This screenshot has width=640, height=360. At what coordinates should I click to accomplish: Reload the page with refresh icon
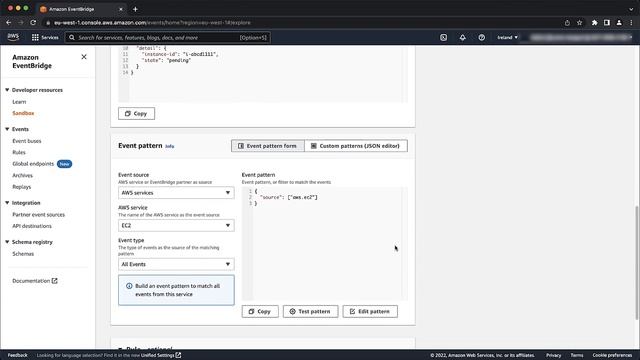(x=33, y=23)
